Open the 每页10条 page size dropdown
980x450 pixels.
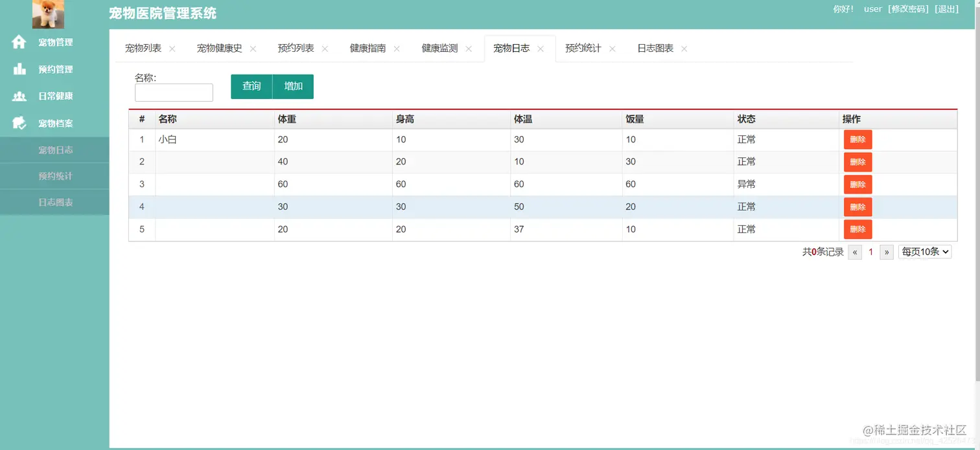(x=925, y=252)
